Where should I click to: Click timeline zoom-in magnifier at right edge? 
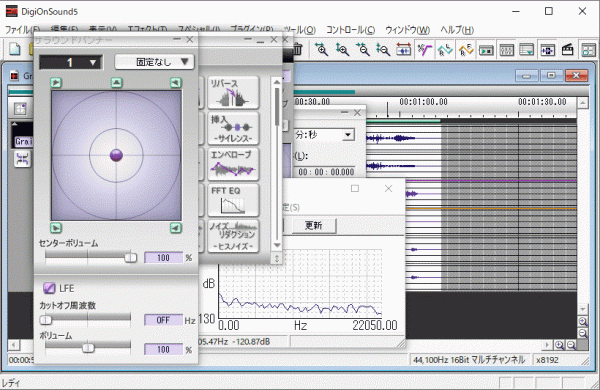(x=582, y=321)
